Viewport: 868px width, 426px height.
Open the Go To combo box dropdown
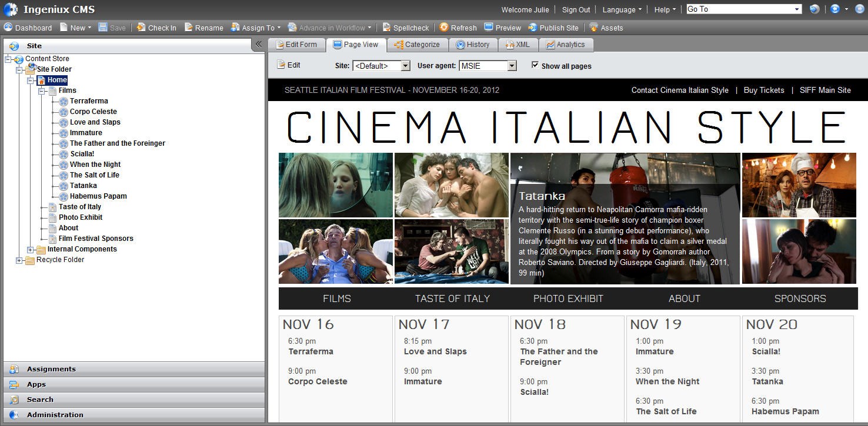pyautogui.click(x=797, y=9)
